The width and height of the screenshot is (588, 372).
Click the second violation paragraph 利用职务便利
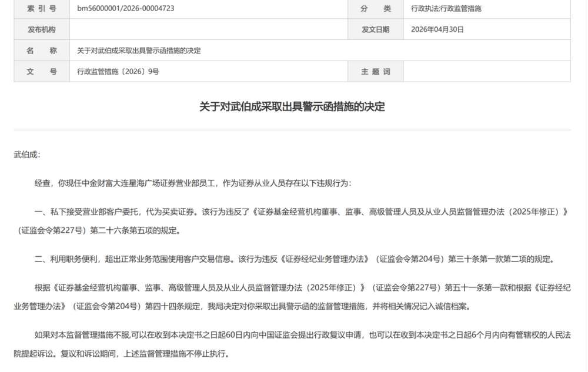pos(296,259)
